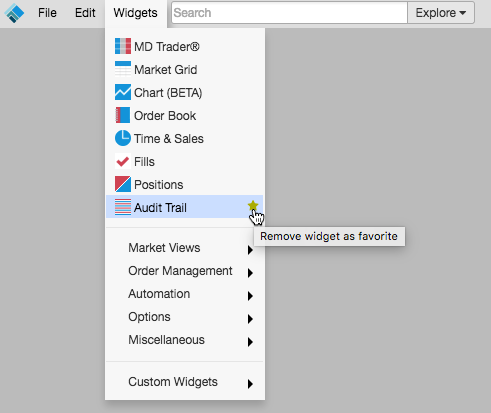
Task: Click into the Search field
Action: (x=289, y=13)
